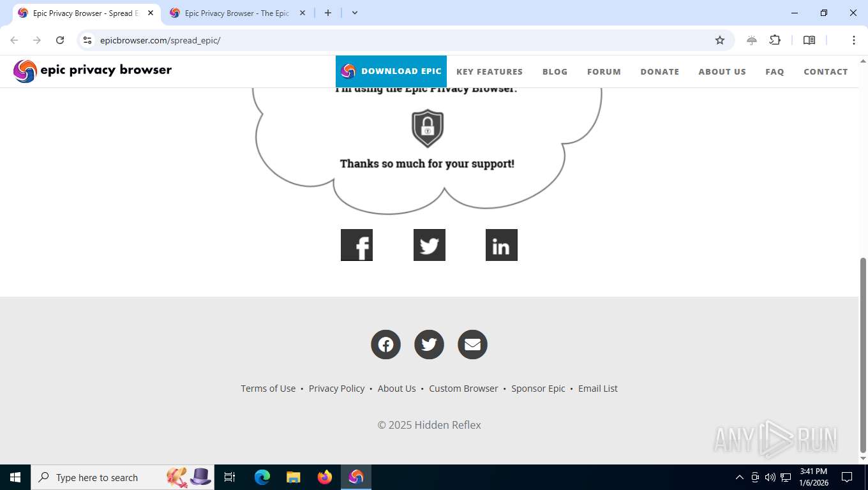Open a new browser tab
The width and height of the screenshot is (868, 490).
(328, 13)
